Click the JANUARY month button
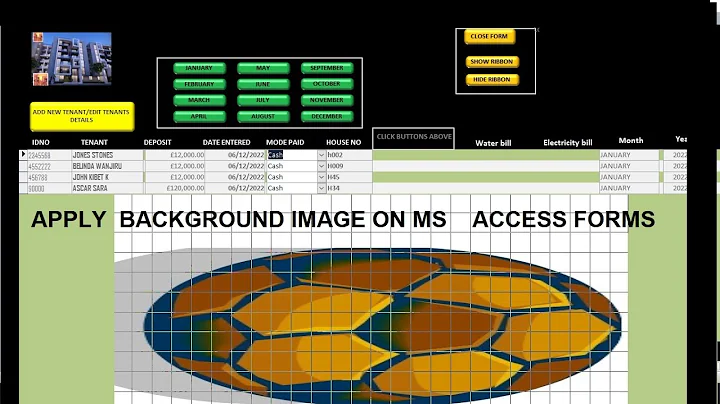 click(199, 68)
